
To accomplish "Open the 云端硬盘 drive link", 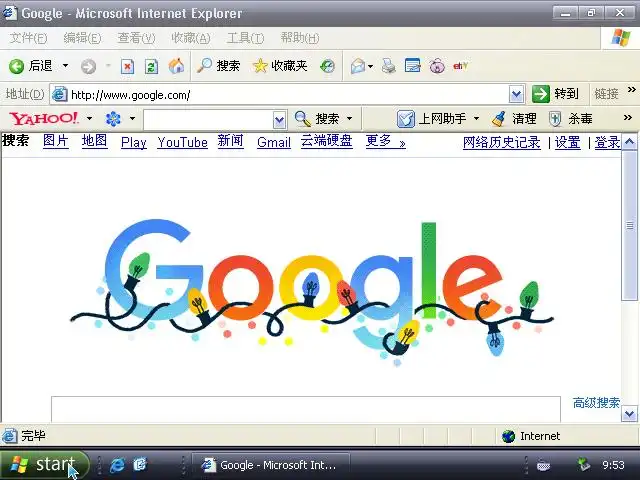I will [327, 141].
